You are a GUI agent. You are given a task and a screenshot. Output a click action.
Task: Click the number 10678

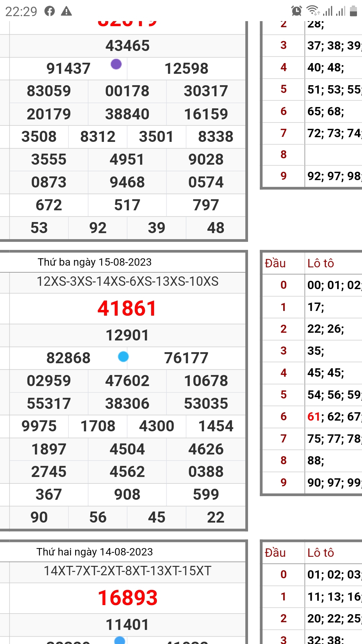pyautogui.click(x=206, y=381)
